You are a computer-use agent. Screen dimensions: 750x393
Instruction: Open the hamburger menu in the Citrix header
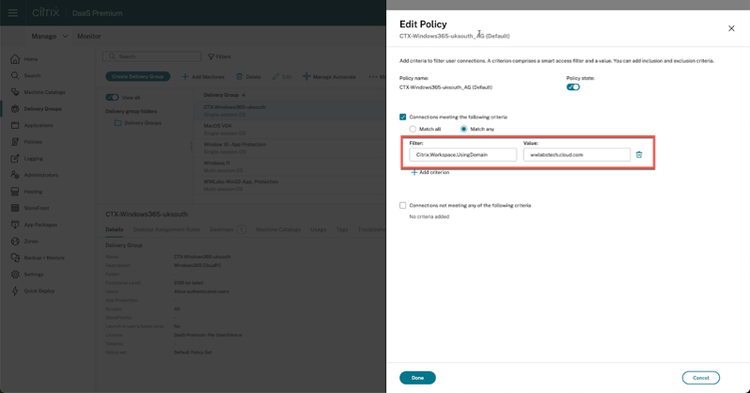click(x=13, y=13)
